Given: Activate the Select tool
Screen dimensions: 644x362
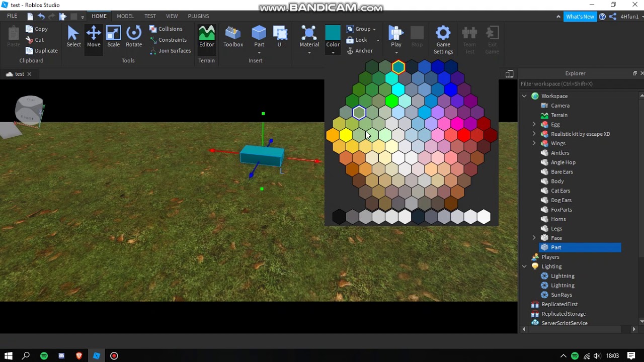Looking at the screenshot, I should click(73, 37).
